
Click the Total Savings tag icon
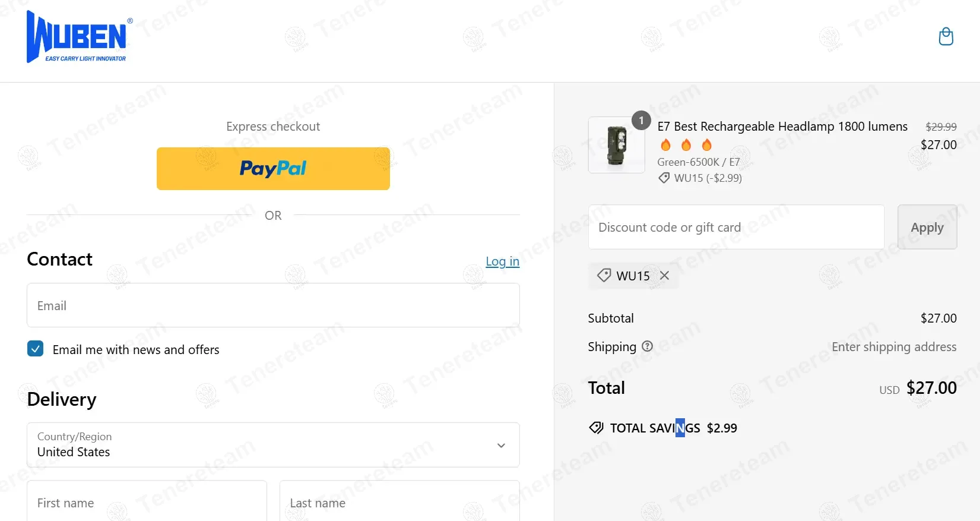tap(596, 428)
